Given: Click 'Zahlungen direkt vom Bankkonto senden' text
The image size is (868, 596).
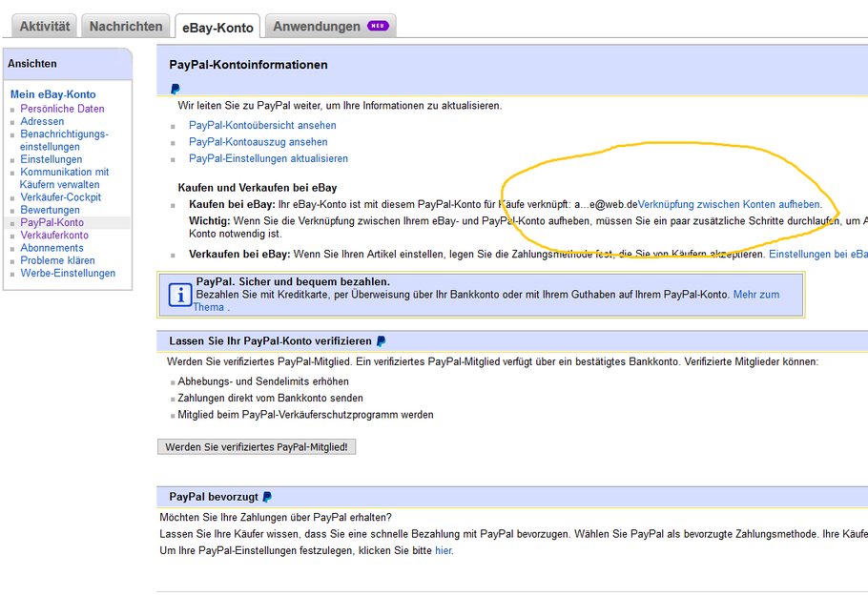Looking at the screenshot, I should click(270, 398).
